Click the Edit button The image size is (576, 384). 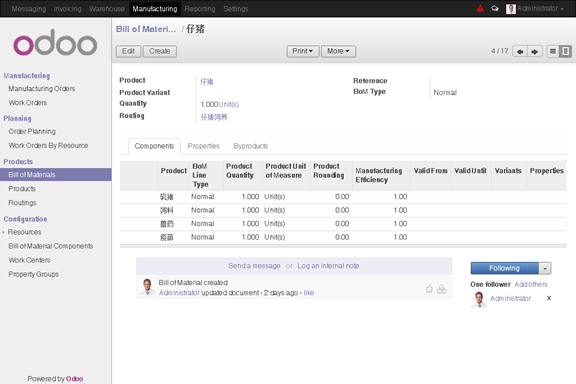point(128,51)
